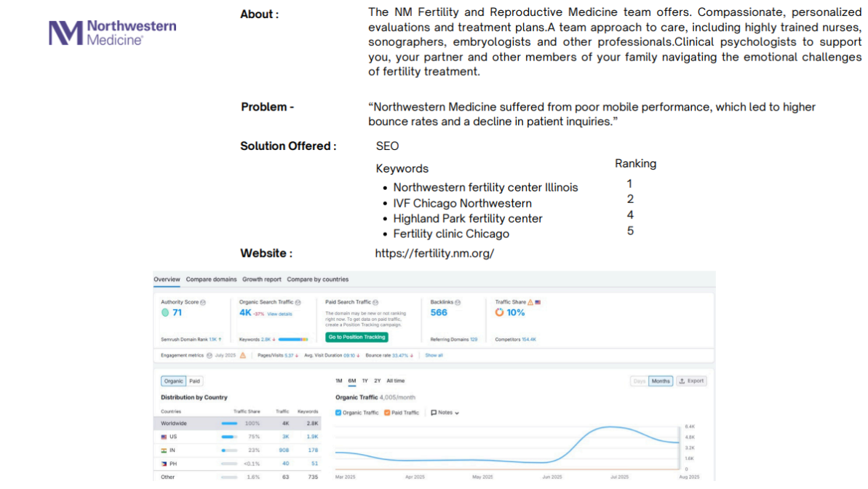The height and width of the screenshot is (489, 868).
Task: Select the Worldwide row
Action: click(x=237, y=424)
